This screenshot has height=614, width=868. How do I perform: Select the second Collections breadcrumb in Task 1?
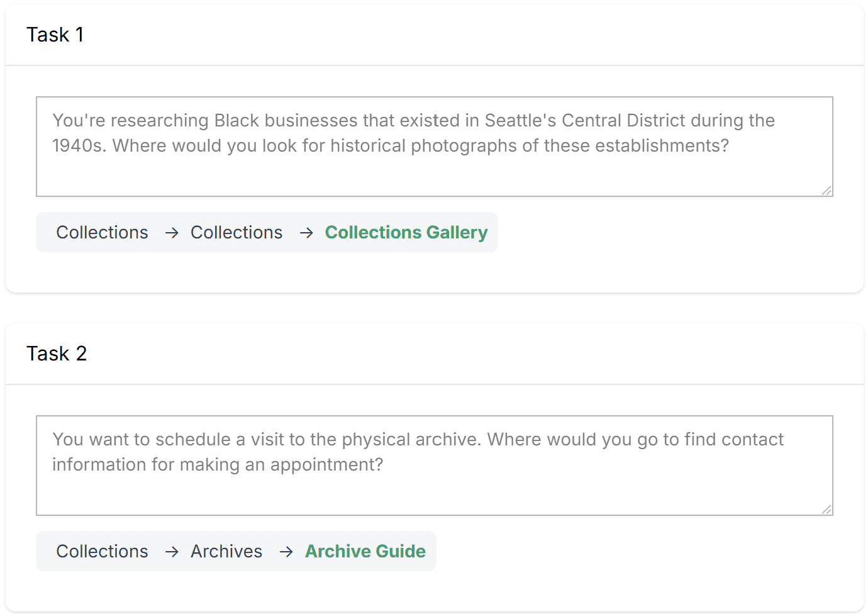(236, 233)
